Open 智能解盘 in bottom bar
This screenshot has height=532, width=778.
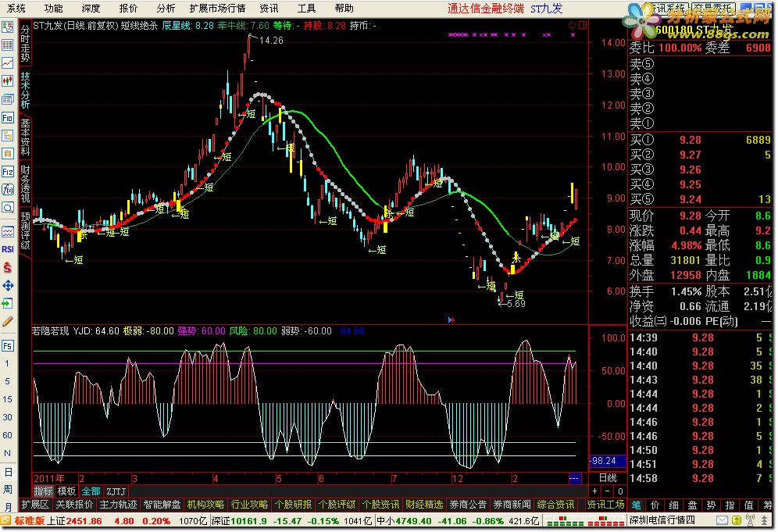(x=162, y=505)
